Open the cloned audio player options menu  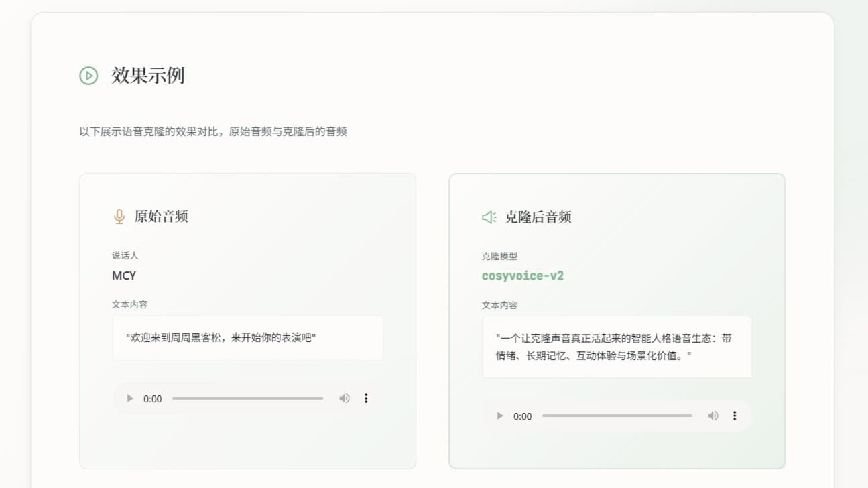[x=735, y=416]
